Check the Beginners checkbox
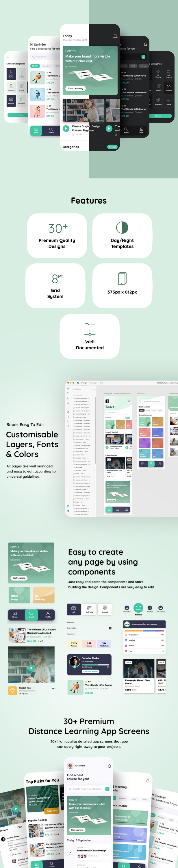The height and width of the screenshot is (868, 178). [110, 622]
